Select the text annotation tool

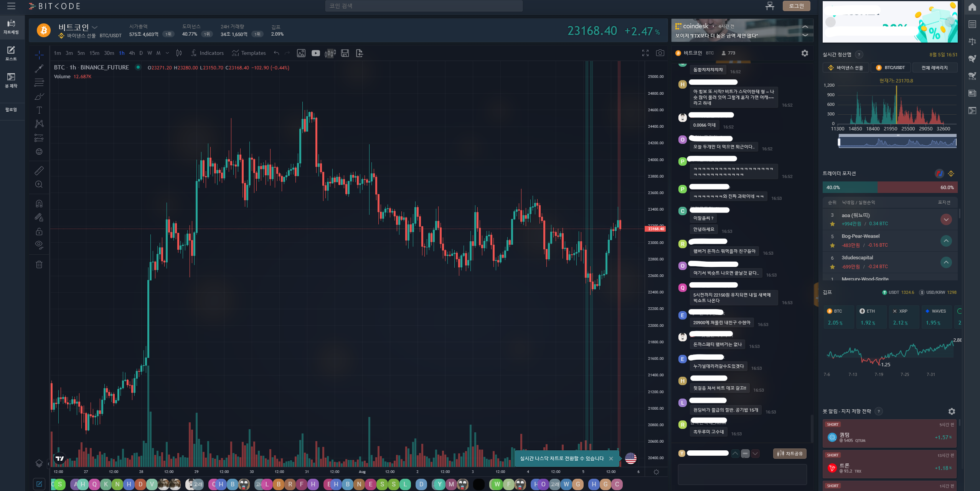pos(39,110)
